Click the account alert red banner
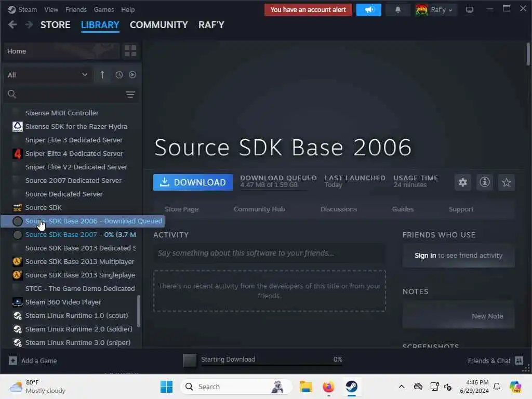532x399 pixels. 308,10
